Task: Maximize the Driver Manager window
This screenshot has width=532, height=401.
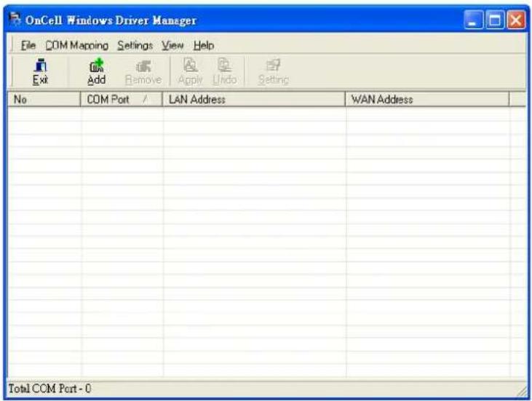Action: click(x=495, y=20)
